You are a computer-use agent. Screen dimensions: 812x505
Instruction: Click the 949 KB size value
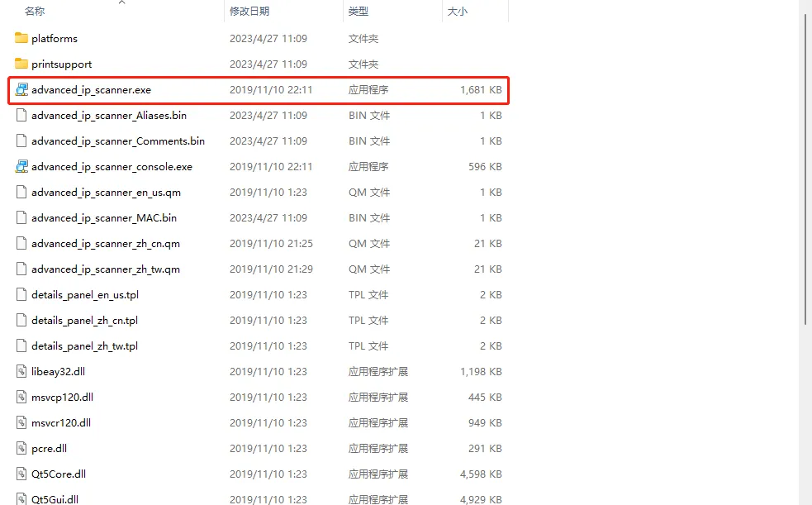[485, 422]
